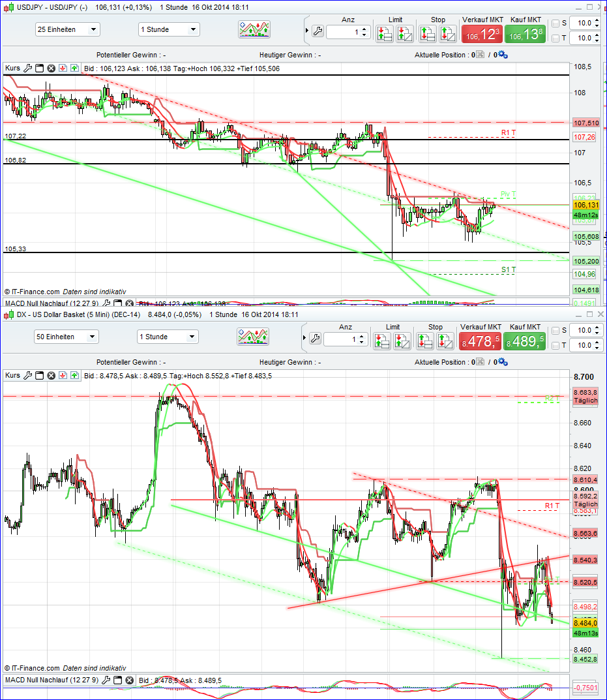Select the Kurs panel label on the USDJPY chart
The height and width of the screenshot is (700, 607).
click(12, 68)
